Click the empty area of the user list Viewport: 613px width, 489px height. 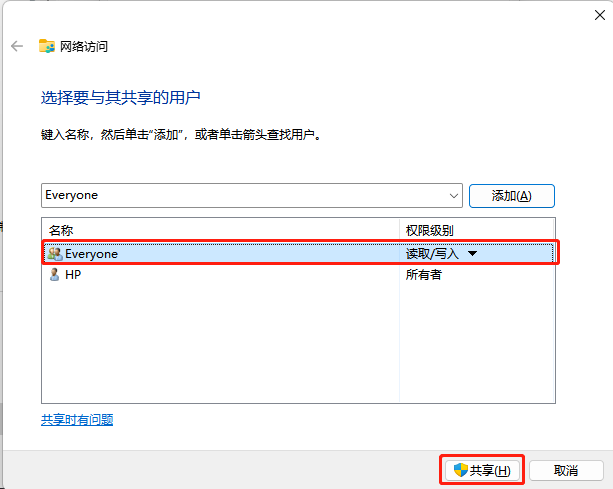220,350
